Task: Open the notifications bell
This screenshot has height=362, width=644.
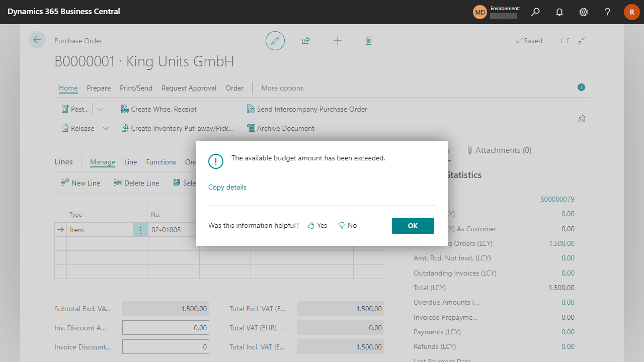Action: click(559, 12)
